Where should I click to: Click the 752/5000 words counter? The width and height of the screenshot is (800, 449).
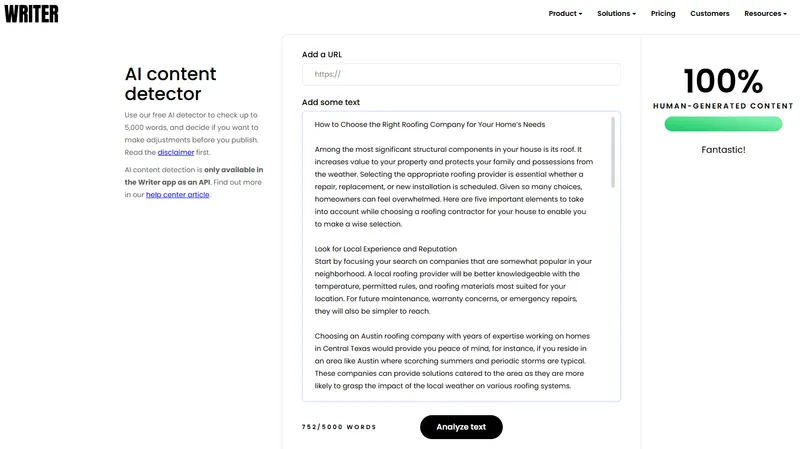click(x=339, y=427)
